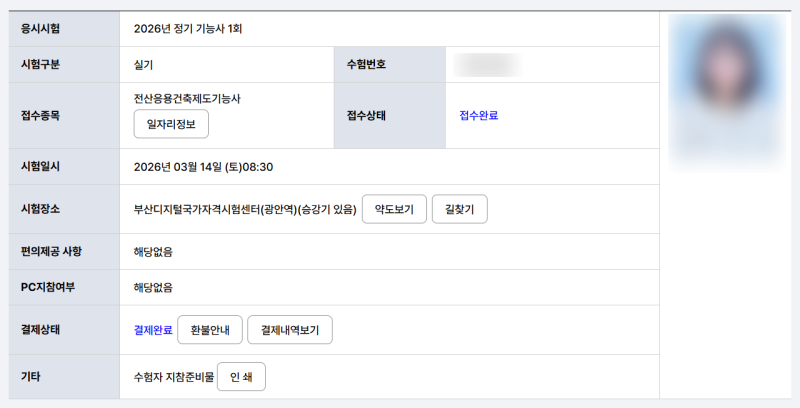Click the 접수완료 status link
The image size is (800, 408).
coord(479,116)
